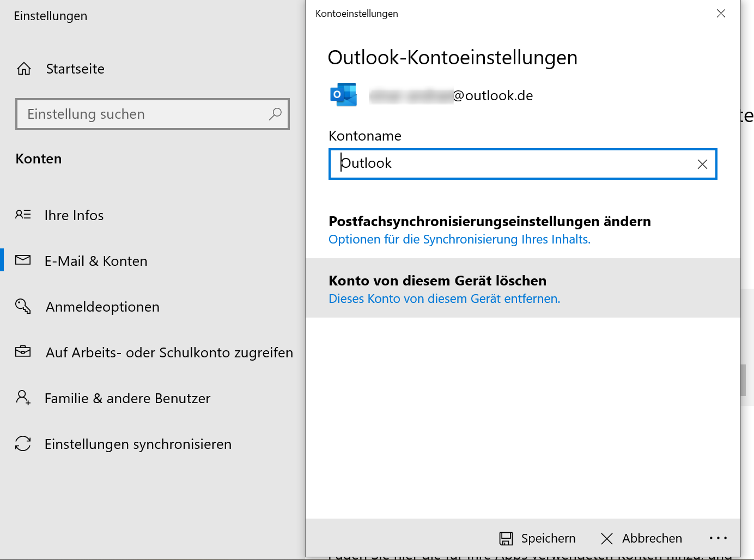
Task: Click the Startseite label
Action: click(x=75, y=69)
